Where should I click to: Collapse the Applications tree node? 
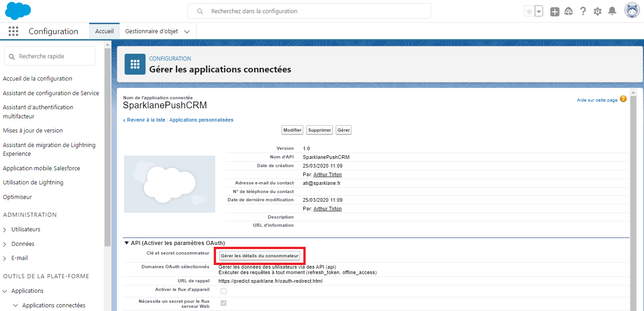tap(5, 291)
